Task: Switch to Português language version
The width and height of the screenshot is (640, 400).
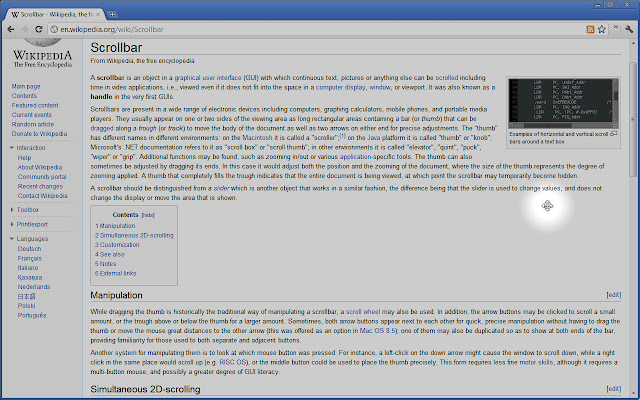Action: (32, 316)
